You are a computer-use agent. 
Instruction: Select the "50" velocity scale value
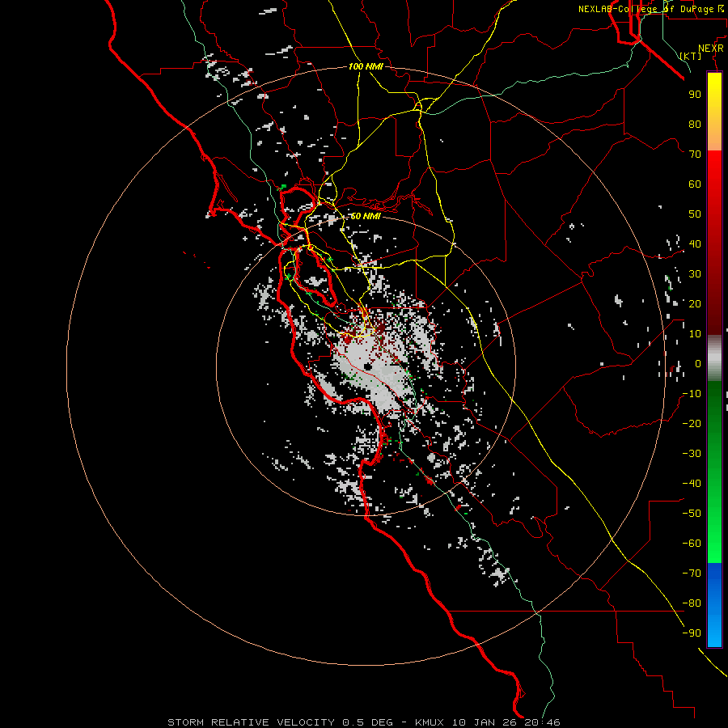(695, 214)
